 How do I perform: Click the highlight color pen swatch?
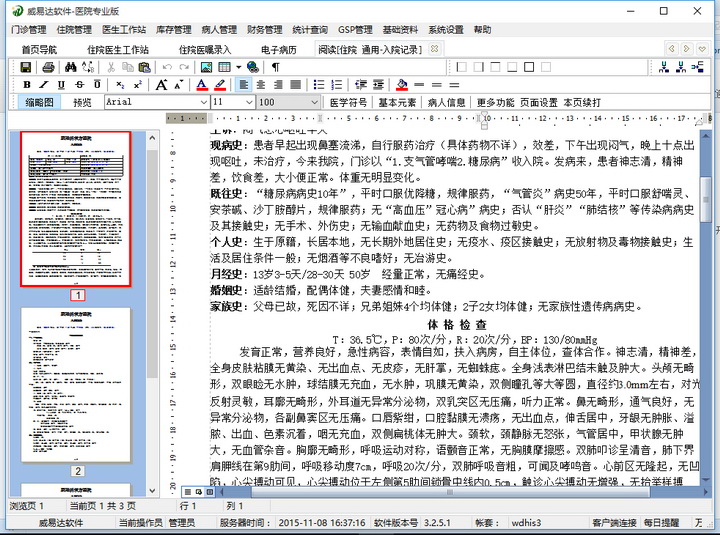tap(220, 85)
